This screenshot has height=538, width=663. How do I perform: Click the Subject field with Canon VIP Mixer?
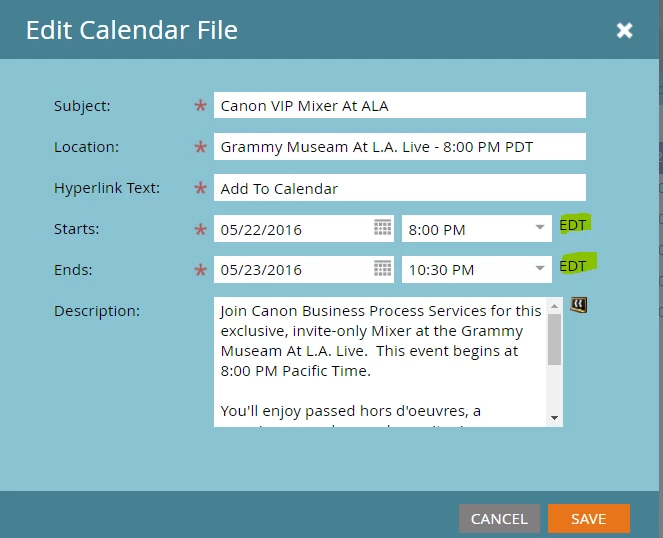[400, 105]
